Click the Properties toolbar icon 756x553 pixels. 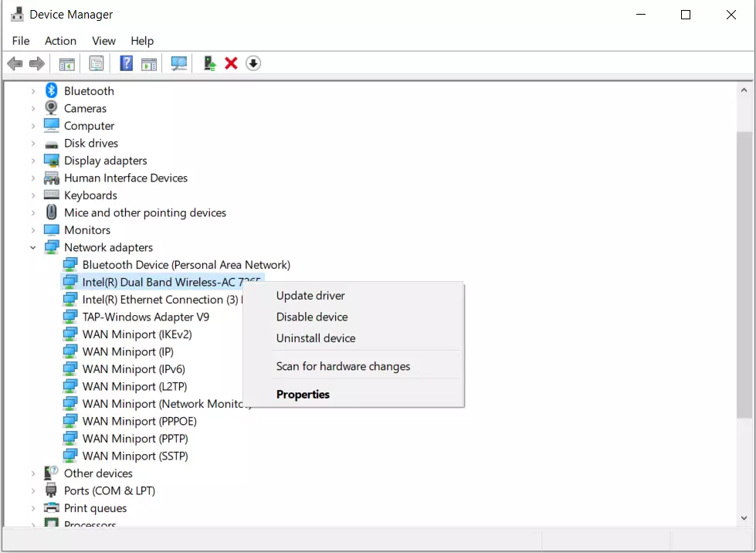click(97, 63)
